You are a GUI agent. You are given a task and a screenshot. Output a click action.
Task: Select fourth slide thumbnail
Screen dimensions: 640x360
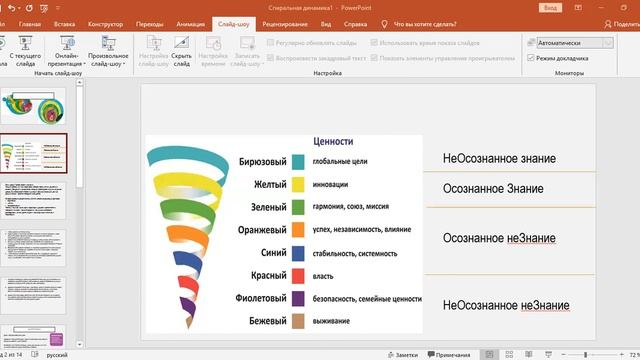point(33,248)
